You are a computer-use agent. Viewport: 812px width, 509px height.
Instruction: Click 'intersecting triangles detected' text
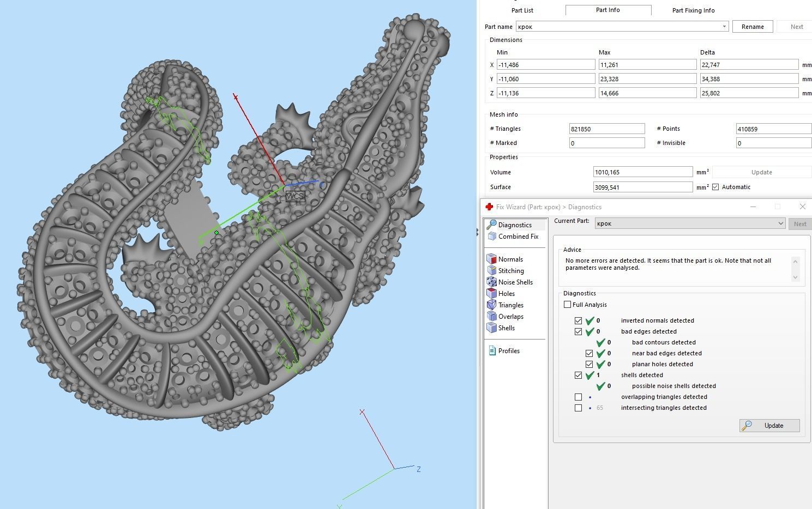click(x=664, y=408)
